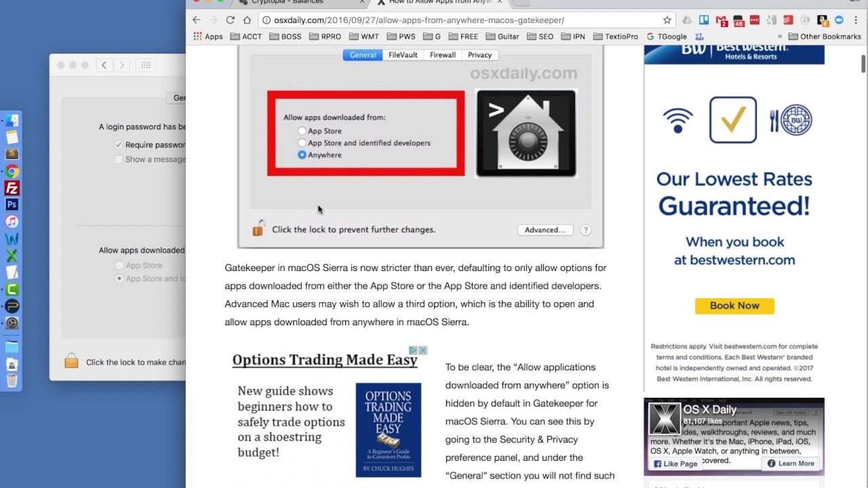Open the Trello extension icon
The width and height of the screenshot is (868, 488).
pyautogui.click(x=704, y=20)
